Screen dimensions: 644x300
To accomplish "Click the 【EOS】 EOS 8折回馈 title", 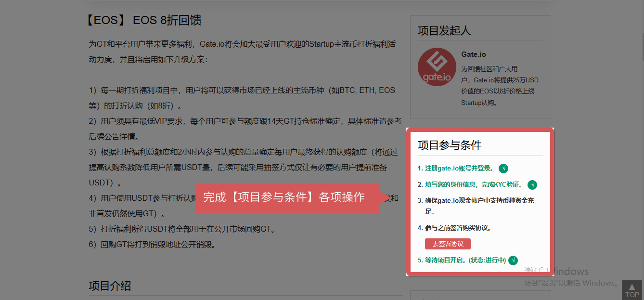I will 142,20.
